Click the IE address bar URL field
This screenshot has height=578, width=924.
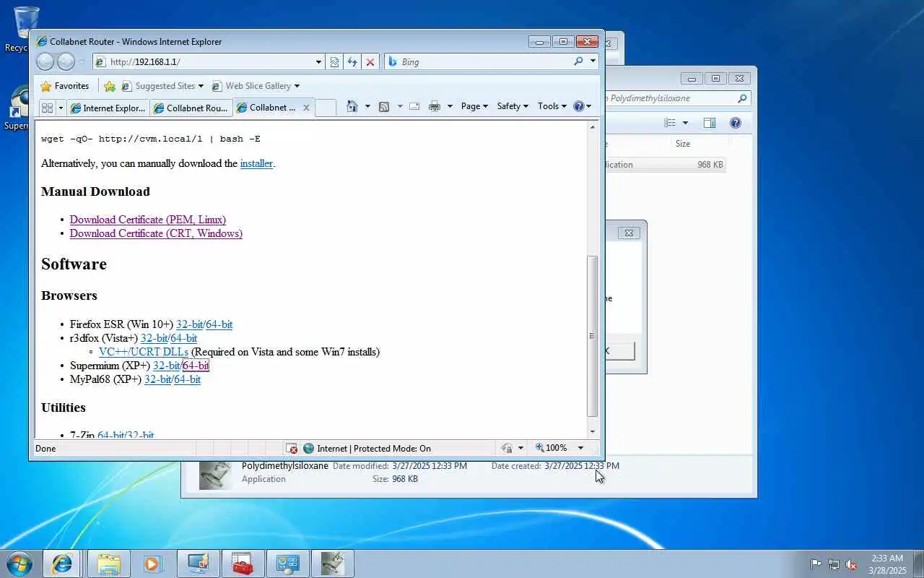pos(209,62)
